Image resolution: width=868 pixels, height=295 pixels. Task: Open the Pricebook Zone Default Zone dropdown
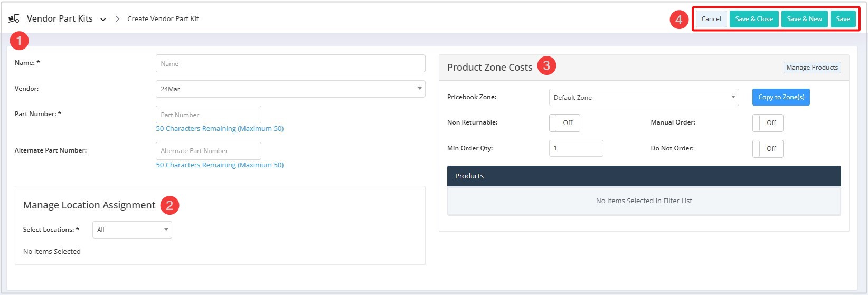(x=644, y=97)
